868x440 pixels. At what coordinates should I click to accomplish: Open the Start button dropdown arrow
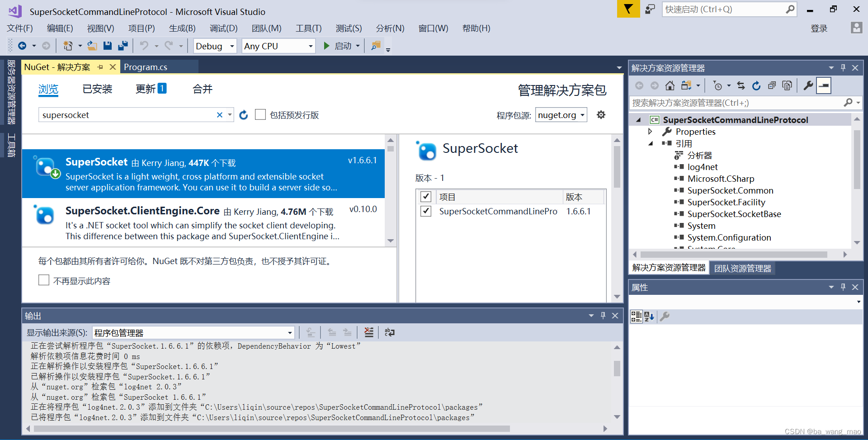coord(358,46)
